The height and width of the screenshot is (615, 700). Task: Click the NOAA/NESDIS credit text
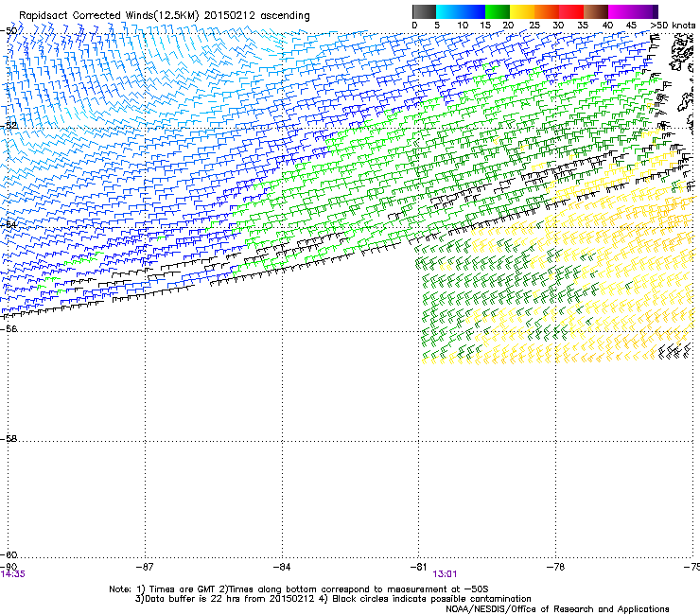557,609
